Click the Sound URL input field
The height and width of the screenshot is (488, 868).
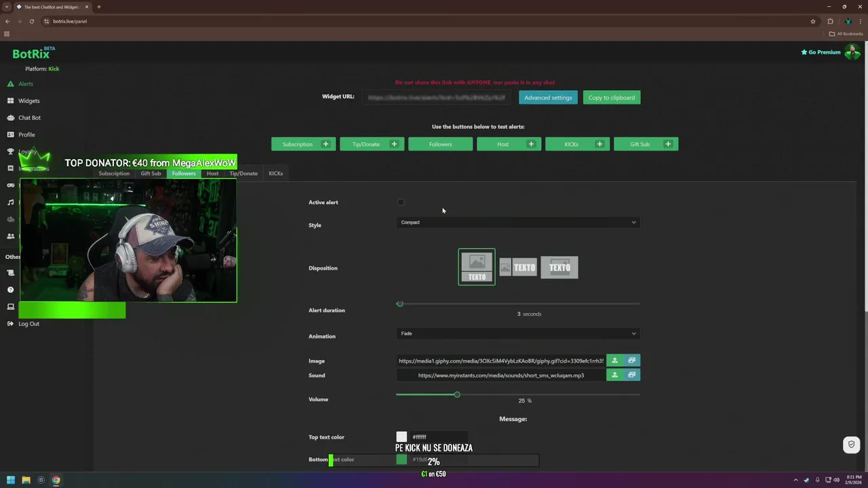click(501, 375)
